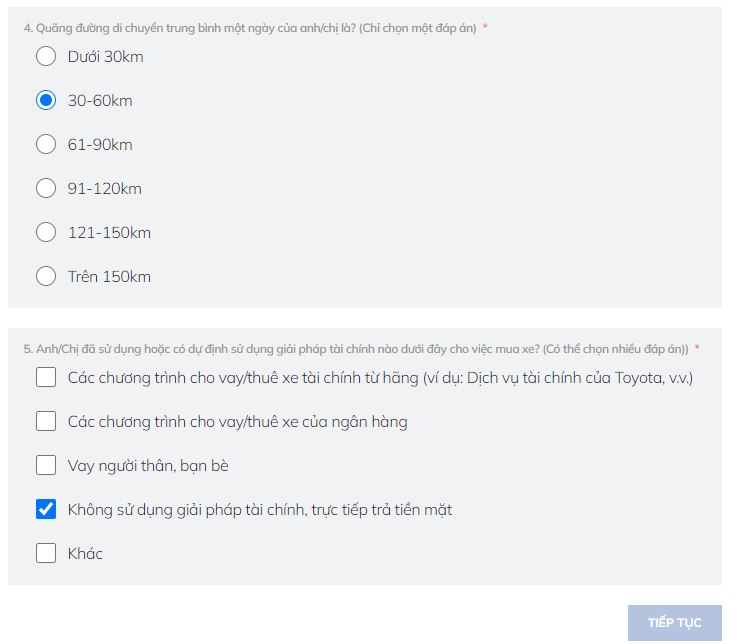737x644 pixels.
Task: Click the "Khác" option label text
Action: 85,554
